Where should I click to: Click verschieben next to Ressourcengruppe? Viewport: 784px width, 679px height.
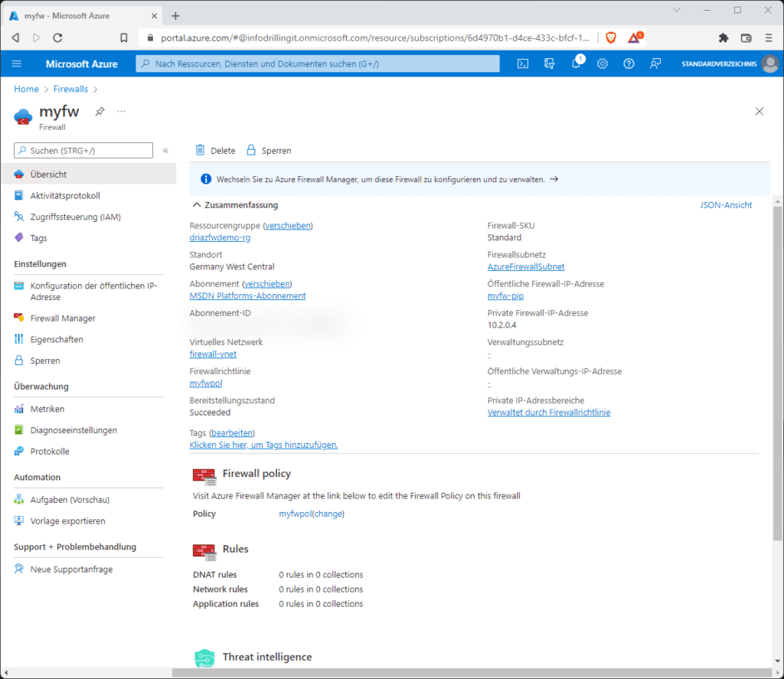pos(288,226)
